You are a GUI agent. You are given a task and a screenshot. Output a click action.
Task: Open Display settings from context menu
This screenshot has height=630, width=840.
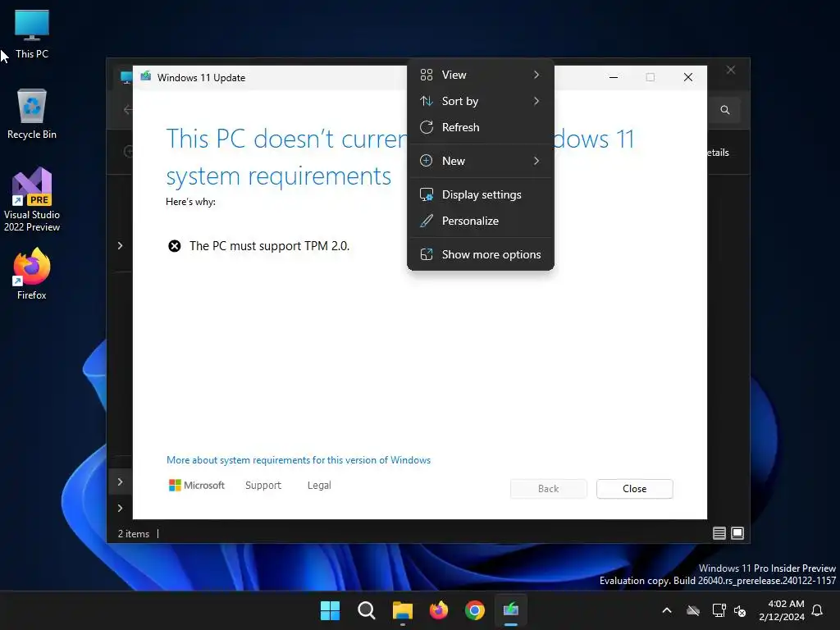pos(481,194)
